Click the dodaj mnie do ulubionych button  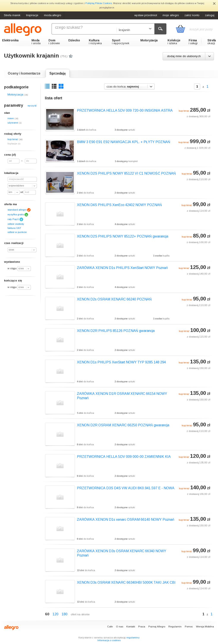click(x=184, y=56)
